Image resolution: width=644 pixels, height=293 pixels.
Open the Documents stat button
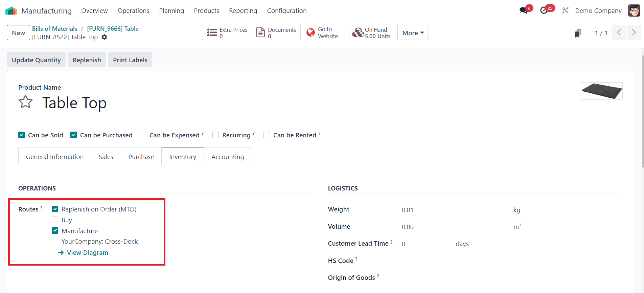coord(276,33)
